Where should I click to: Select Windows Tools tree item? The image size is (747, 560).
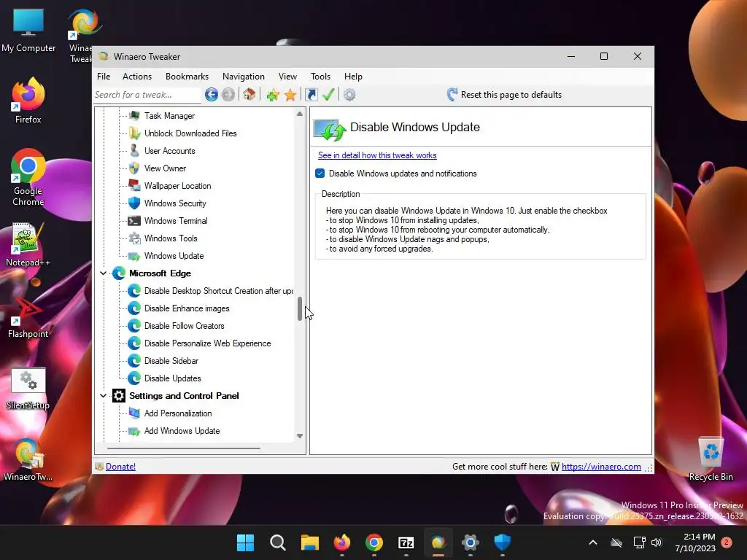171,238
